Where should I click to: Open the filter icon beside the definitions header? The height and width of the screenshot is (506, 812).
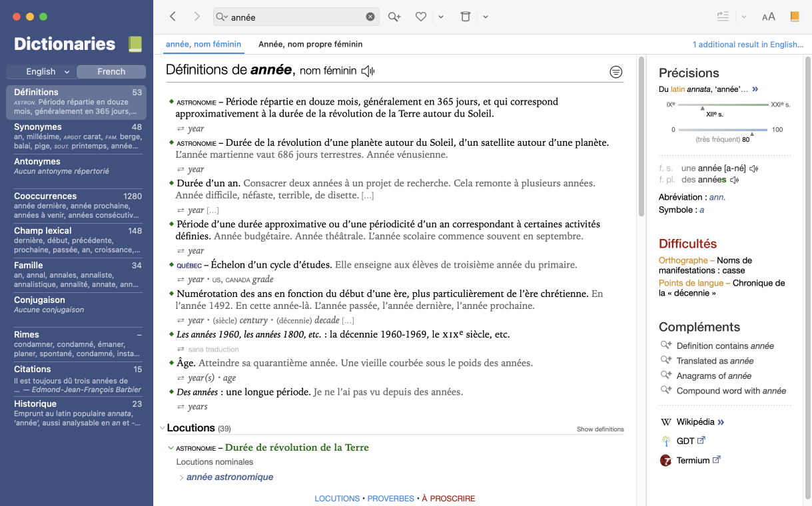coord(616,72)
